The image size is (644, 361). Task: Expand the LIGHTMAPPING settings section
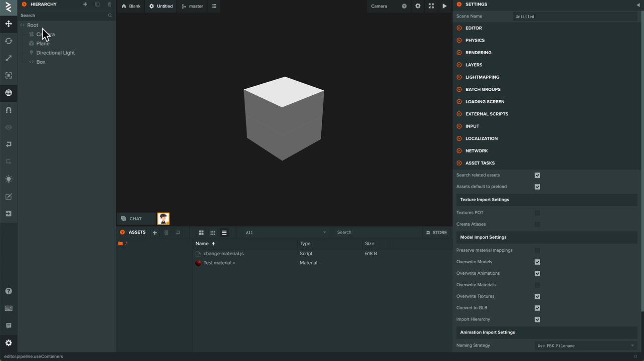click(x=547, y=77)
